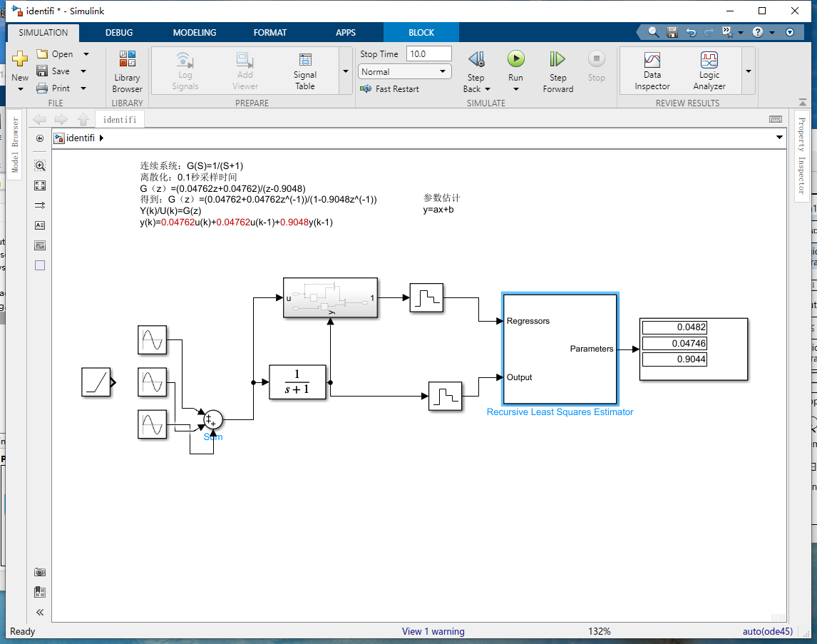Expand the New dropdown arrow
Image resolution: width=817 pixels, height=644 pixels.
click(21, 89)
